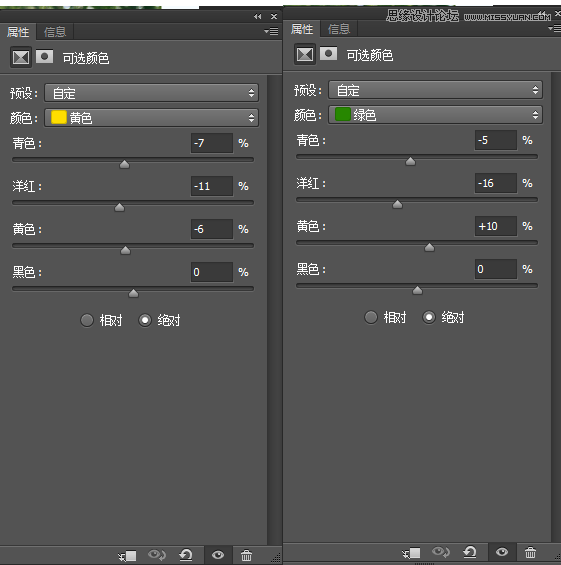Image resolution: width=561 pixels, height=565 pixels.
Task: Click the 青色 value field showing -7
Action: (x=212, y=143)
